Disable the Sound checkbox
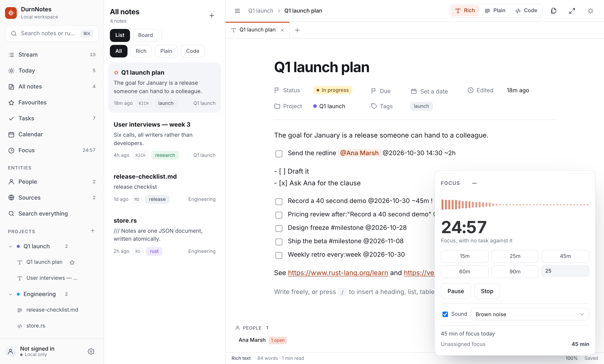 [x=445, y=314]
